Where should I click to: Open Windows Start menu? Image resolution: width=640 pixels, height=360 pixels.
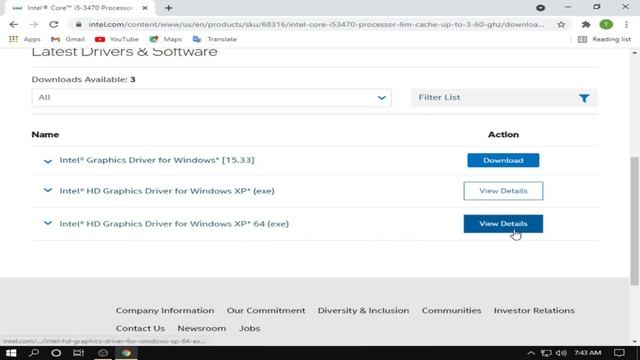click(11, 353)
